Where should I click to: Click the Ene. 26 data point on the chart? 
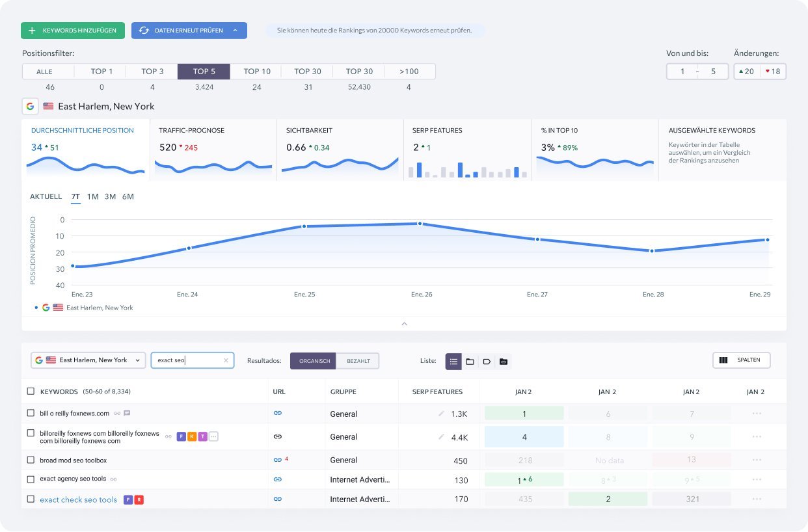(x=420, y=224)
